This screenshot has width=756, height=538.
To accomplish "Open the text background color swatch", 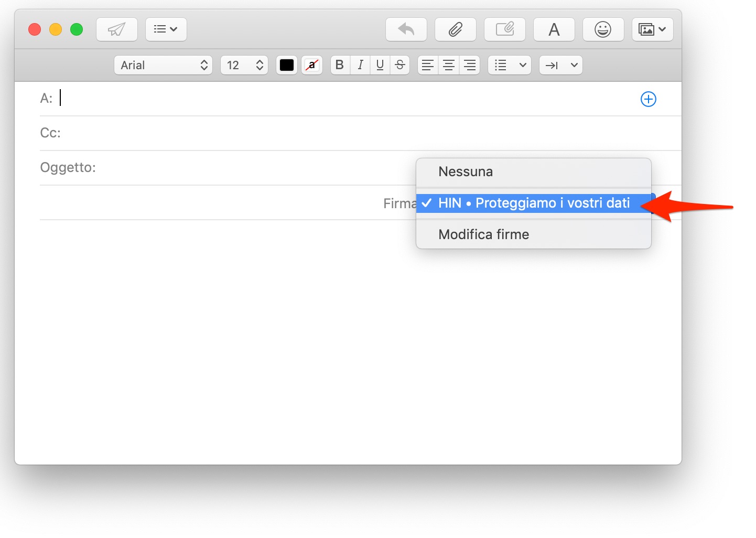I will (x=312, y=65).
